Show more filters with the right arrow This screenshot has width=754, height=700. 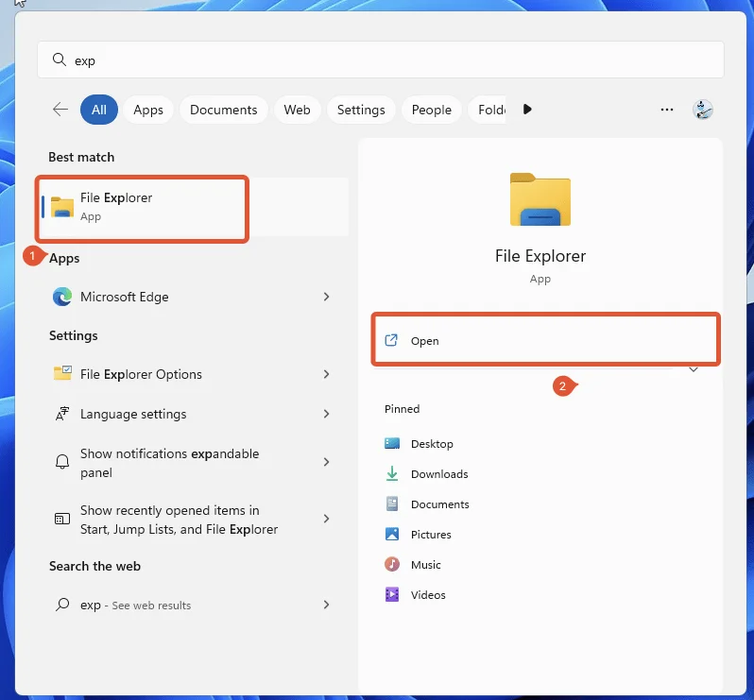point(527,110)
